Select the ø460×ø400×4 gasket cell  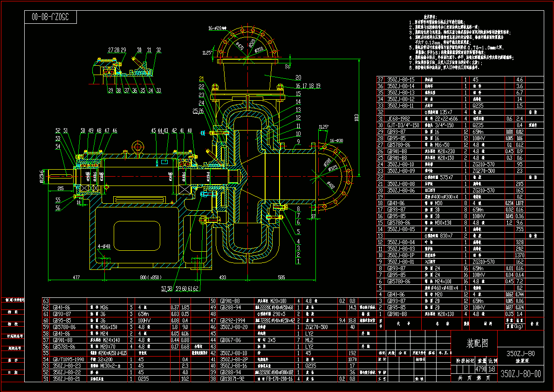tap(442, 288)
